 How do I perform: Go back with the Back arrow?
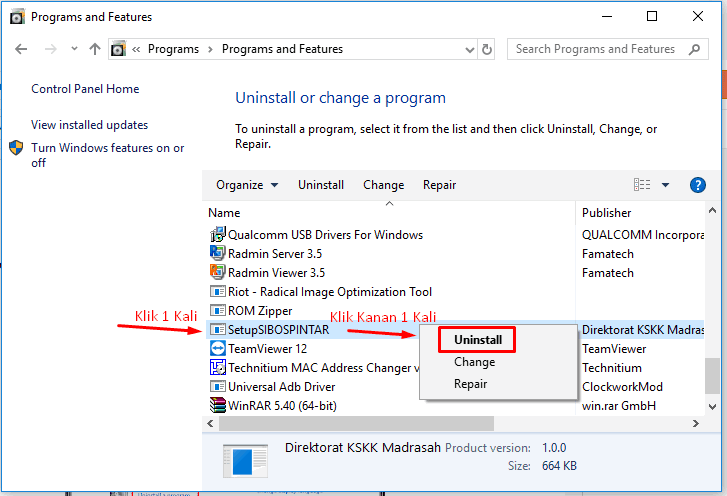[21, 49]
